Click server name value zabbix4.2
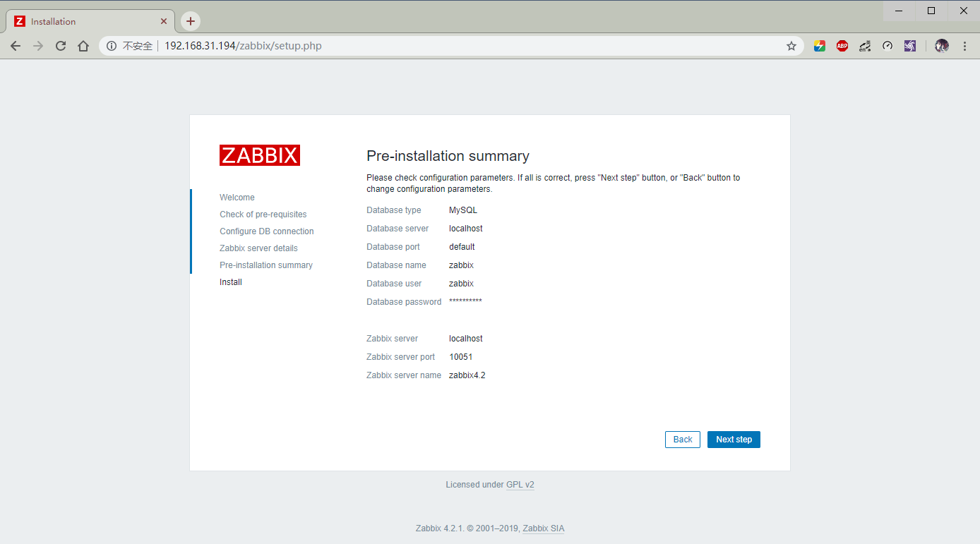Viewport: 980px width, 544px height. [x=467, y=375]
